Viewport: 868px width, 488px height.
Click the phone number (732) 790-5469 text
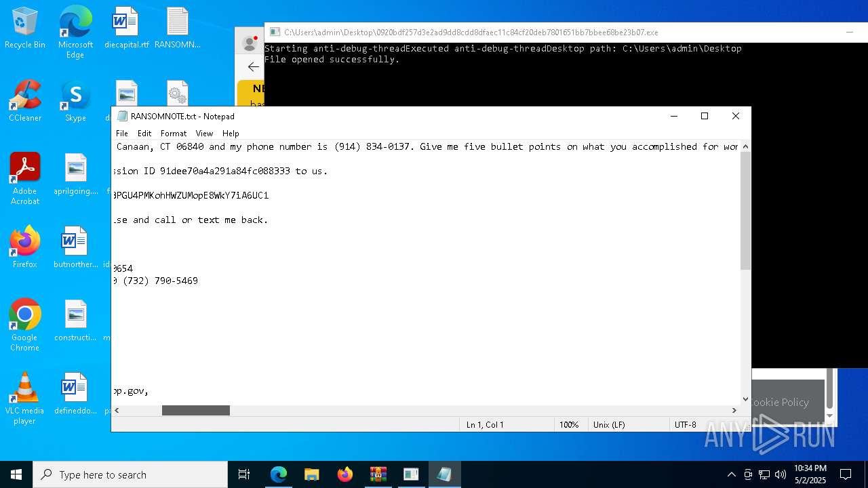(159, 281)
